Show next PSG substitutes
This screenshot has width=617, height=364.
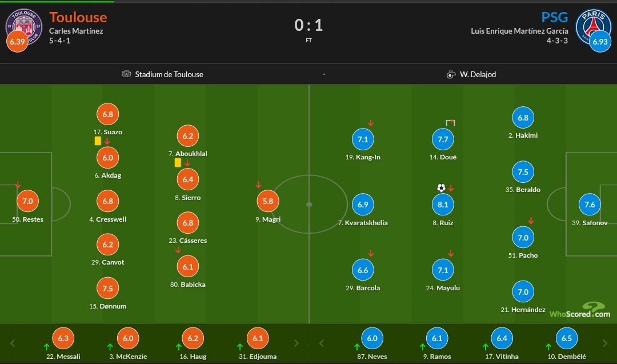coord(605,343)
